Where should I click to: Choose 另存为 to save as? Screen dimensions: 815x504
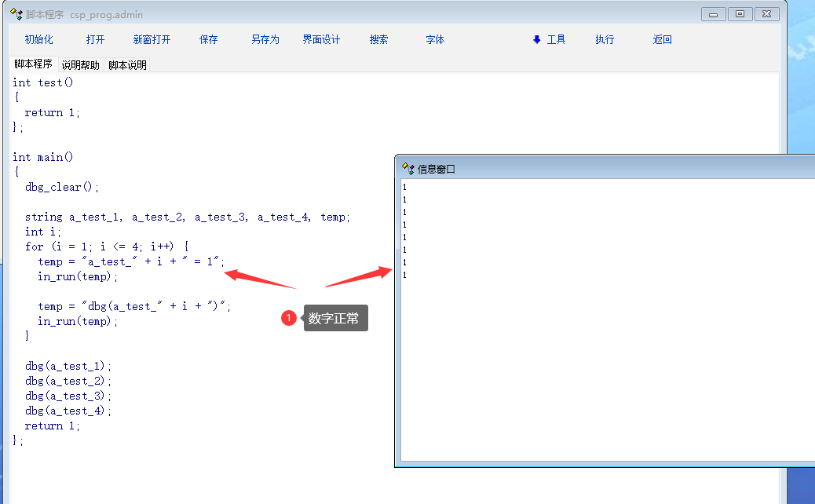(265, 39)
